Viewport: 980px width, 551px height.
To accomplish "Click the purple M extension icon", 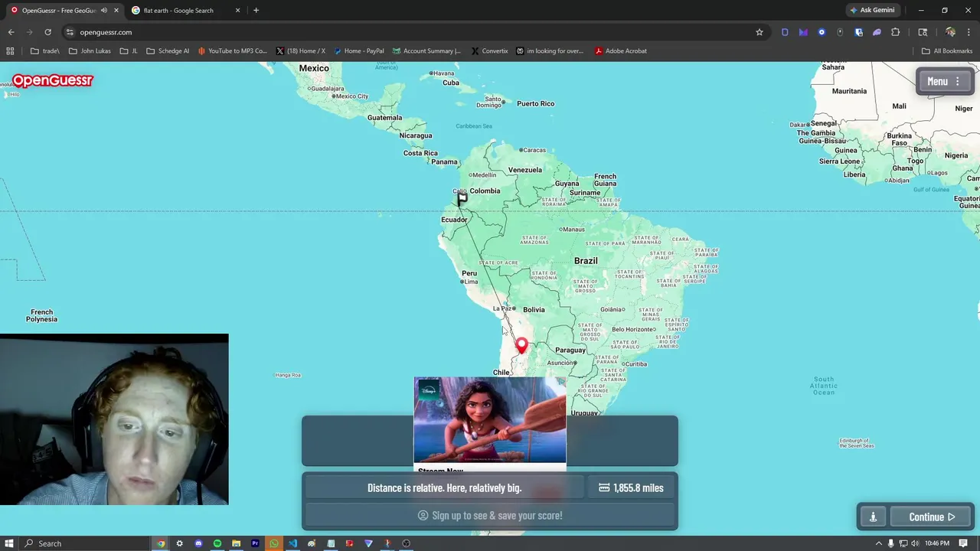I will [x=803, y=32].
